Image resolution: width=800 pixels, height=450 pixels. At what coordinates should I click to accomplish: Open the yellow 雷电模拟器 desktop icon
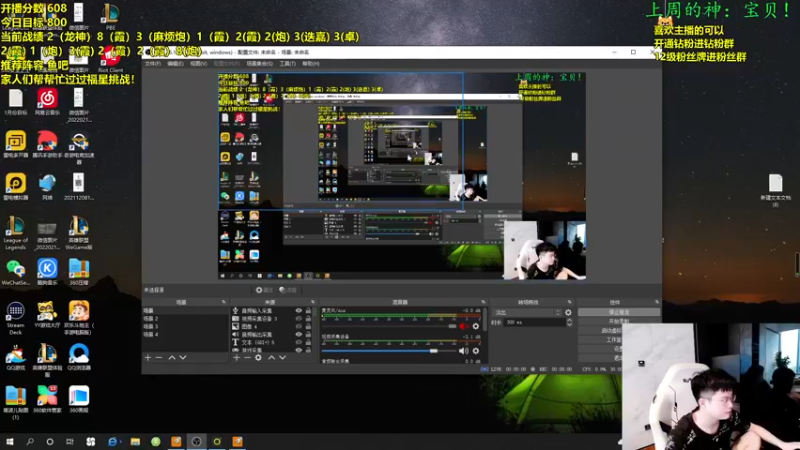[x=15, y=187]
